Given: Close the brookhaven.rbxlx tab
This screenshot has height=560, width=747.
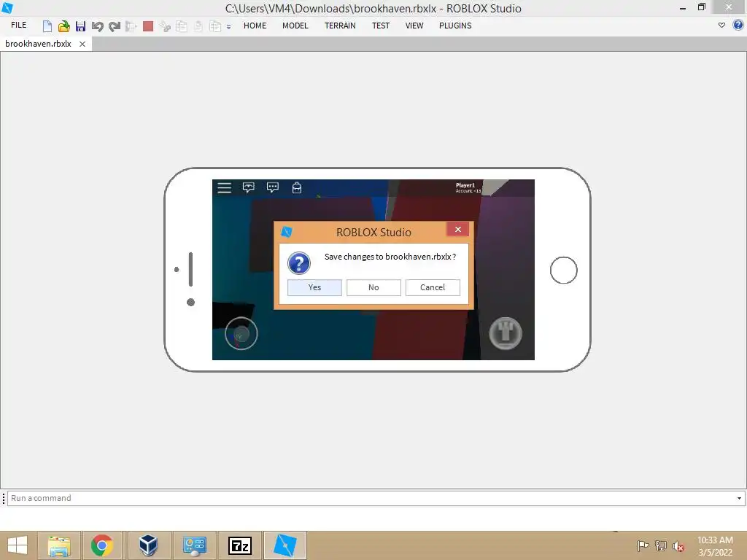Looking at the screenshot, I should click(x=82, y=44).
